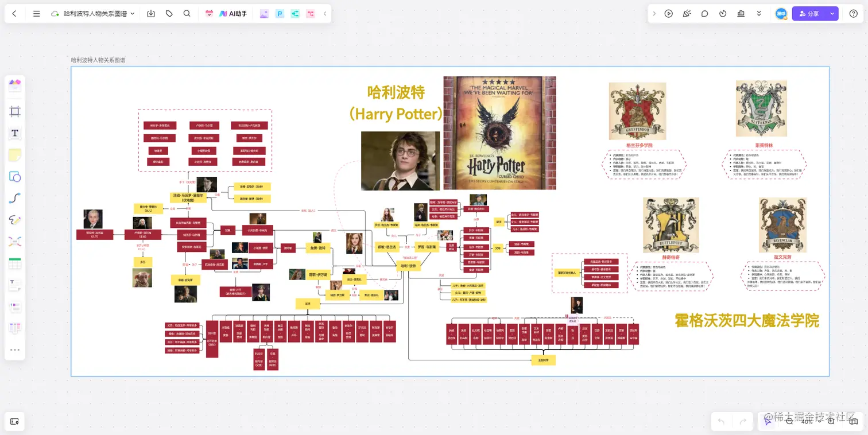Open the voting bar chart icon
This screenshot has width=868, height=435.
pyautogui.click(x=741, y=14)
